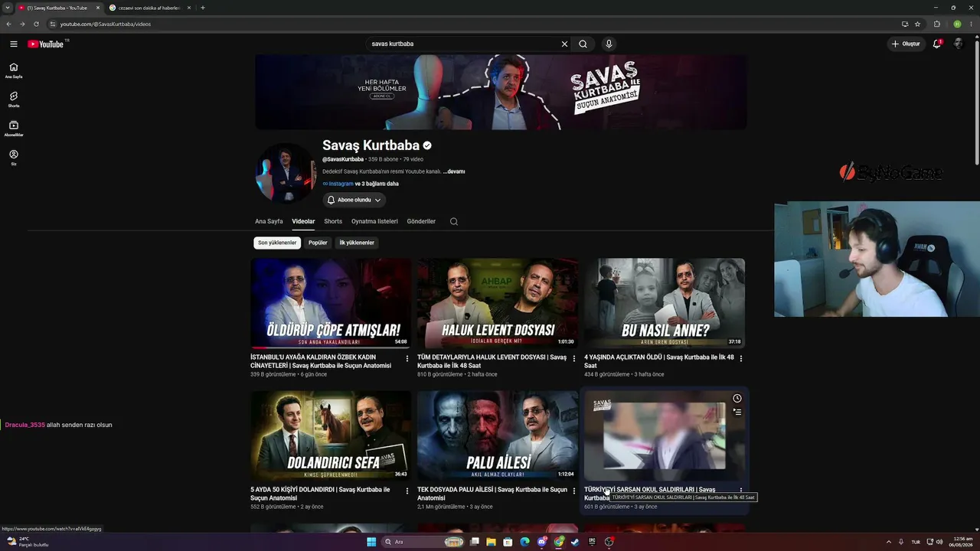Play the Haluk Levent Dosyası thumbnail

tap(498, 303)
